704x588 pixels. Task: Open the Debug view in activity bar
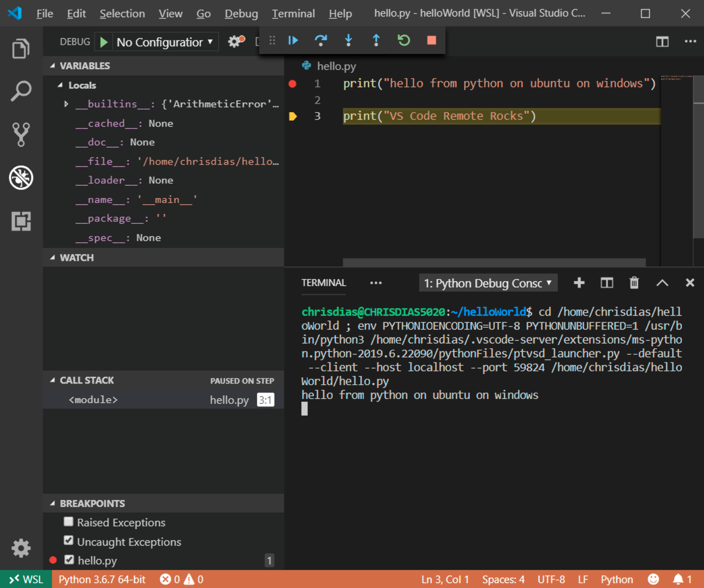click(21, 178)
